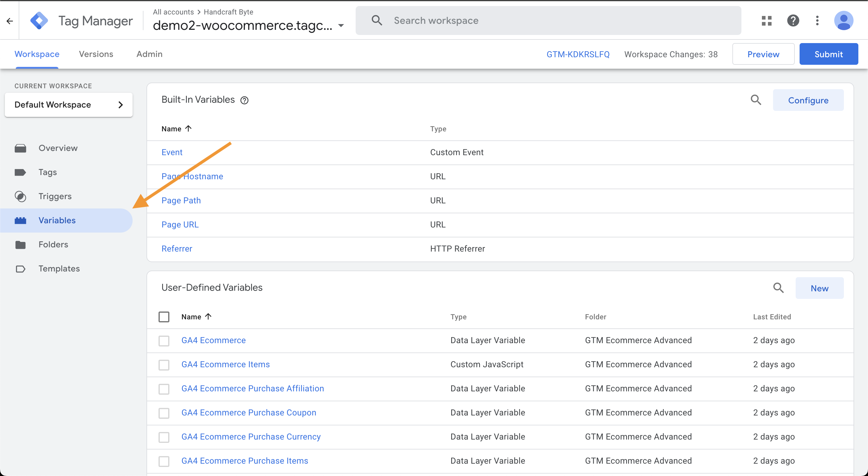Expand the Default Workspace selector
The width and height of the screenshot is (868, 476).
pos(68,105)
